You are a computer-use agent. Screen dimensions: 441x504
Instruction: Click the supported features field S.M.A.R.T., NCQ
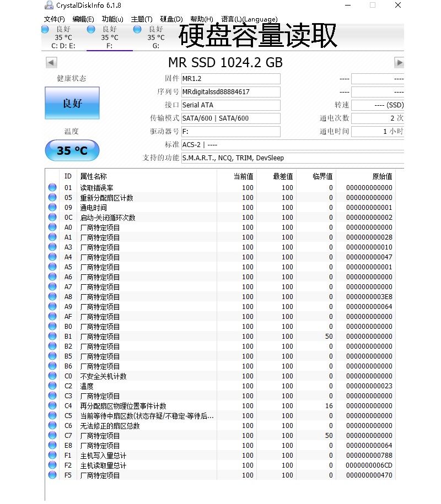click(293, 158)
